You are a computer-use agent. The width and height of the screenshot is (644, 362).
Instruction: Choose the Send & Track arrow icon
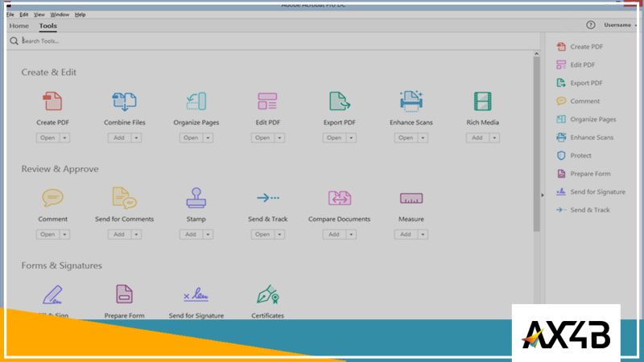point(268,198)
